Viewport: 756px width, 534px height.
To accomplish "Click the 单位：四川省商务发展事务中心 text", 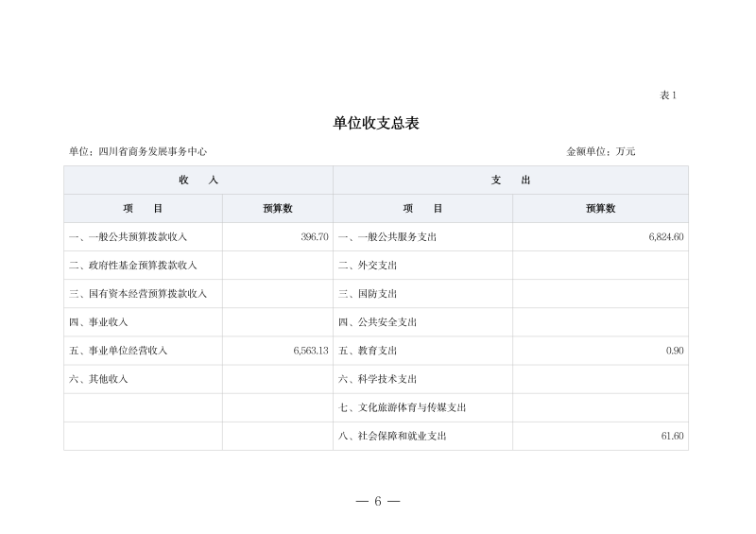I will click(138, 151).
